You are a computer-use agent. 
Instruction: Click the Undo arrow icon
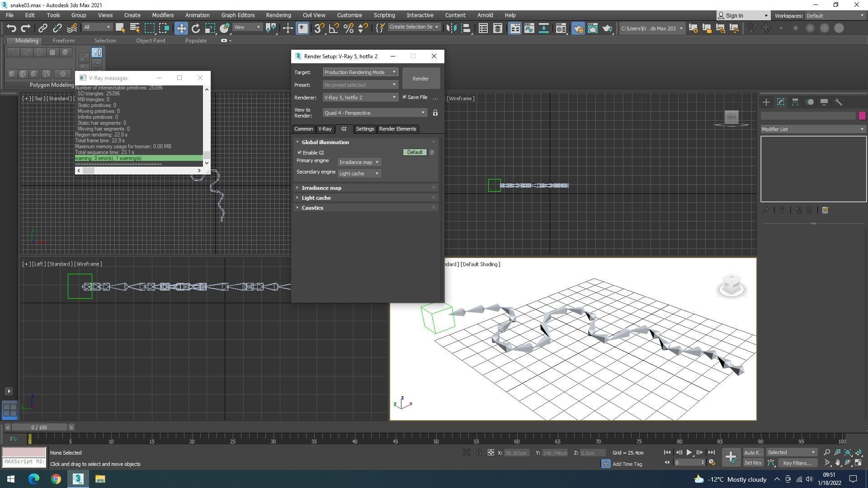tap(12, 28)
